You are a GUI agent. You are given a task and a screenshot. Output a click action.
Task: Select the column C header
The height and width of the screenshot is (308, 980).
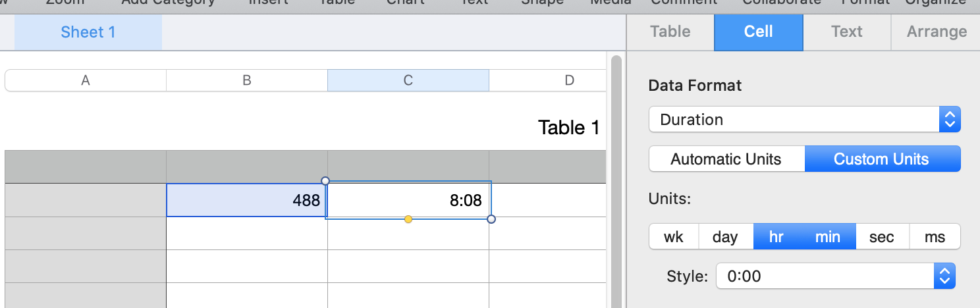pyautogui.click(x=408, y=80)
